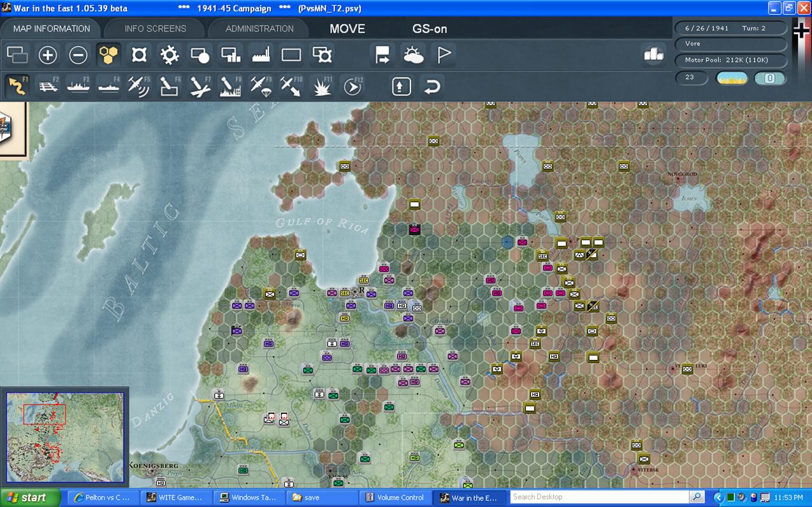Screen dimensions: 812x507
Task: Click the rectangle-with-circle map toolbar icon
Action: pos(200,55)
